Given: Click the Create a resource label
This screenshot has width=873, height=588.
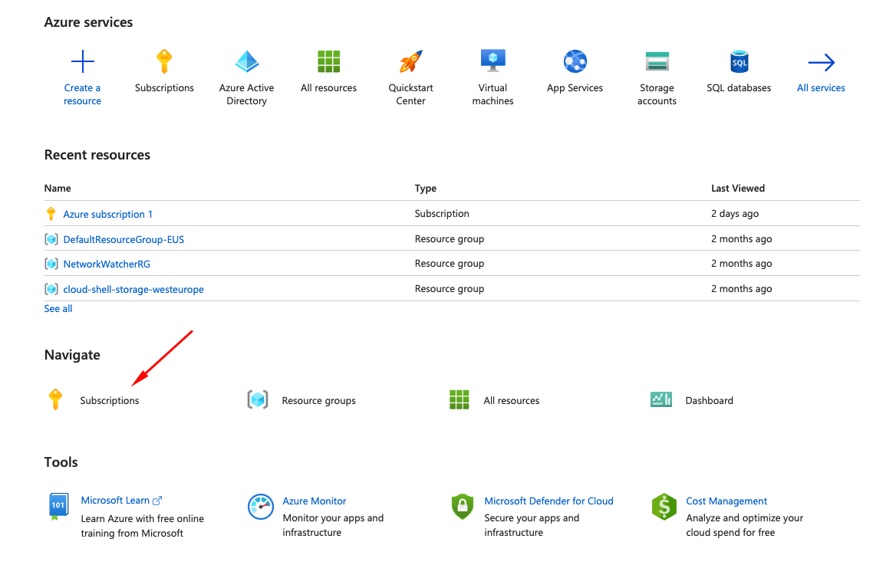Looking at the screenshot, I should point(82,94).
